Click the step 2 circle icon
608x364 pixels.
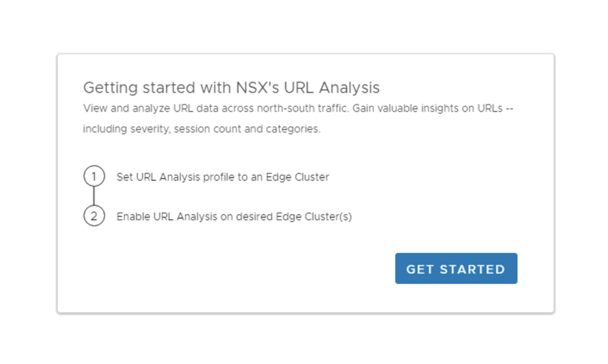[x=94, y=216]
